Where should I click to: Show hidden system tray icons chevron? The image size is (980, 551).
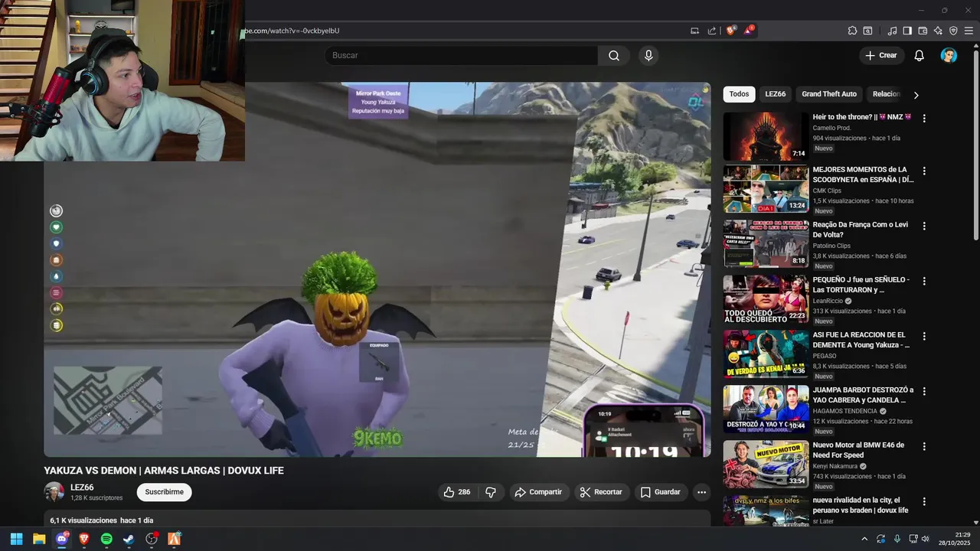pyautogui.click(x=864, y=539)
